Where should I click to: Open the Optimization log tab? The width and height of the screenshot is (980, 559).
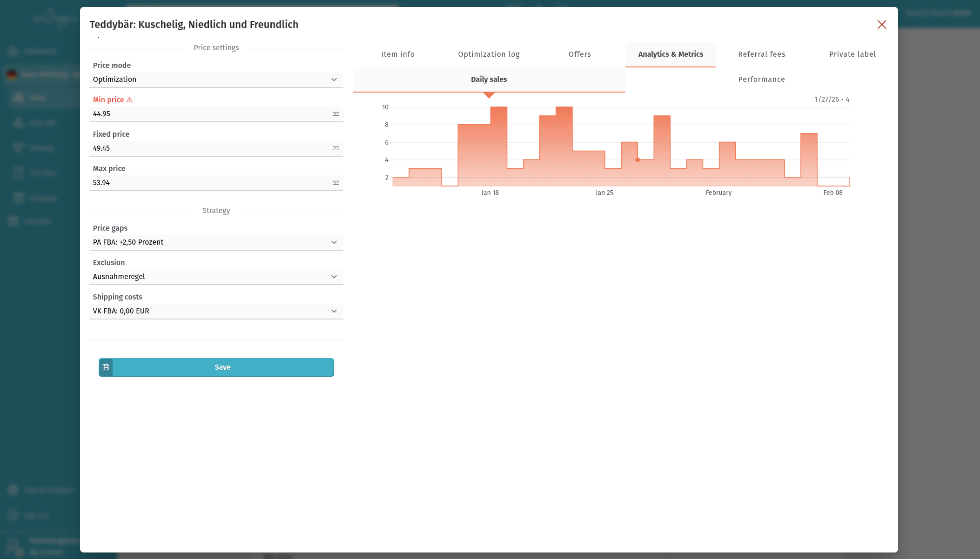point(489,54)
